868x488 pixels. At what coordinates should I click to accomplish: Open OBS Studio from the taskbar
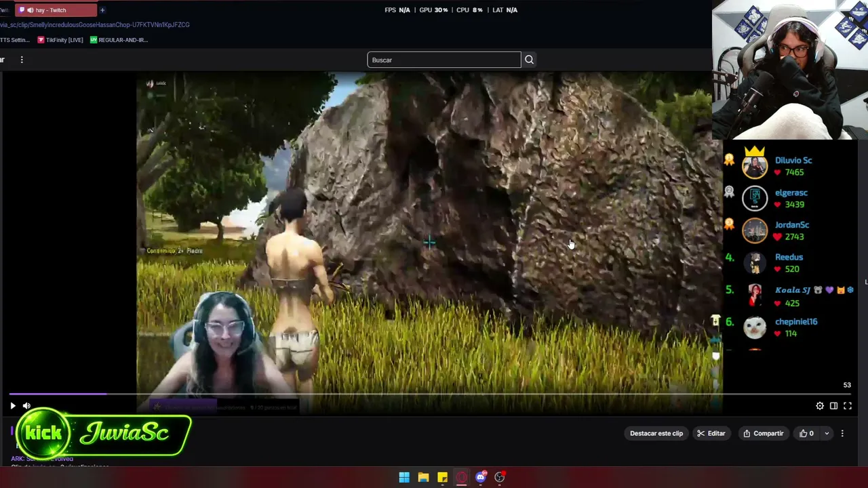point(500,477)
